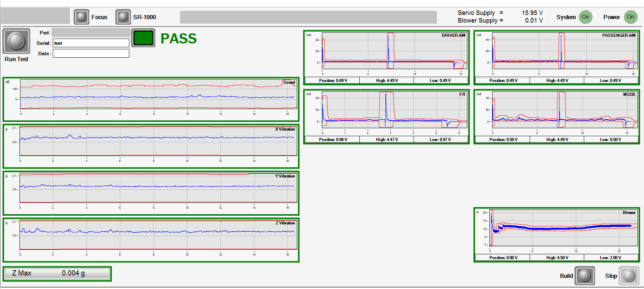The image size is (644, 289).
Task: Click the Z Max value display
Action: [57, 273]
